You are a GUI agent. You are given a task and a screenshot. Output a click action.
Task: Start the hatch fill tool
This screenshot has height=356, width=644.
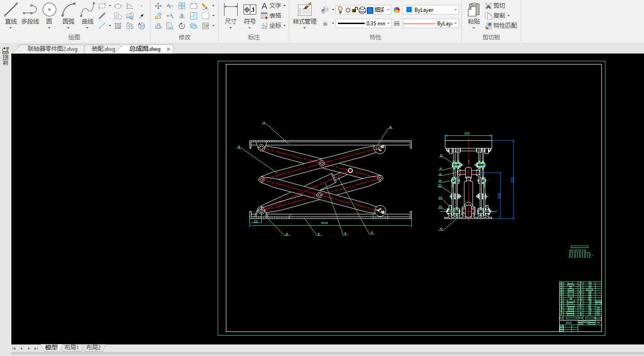[x=118, y=26]
